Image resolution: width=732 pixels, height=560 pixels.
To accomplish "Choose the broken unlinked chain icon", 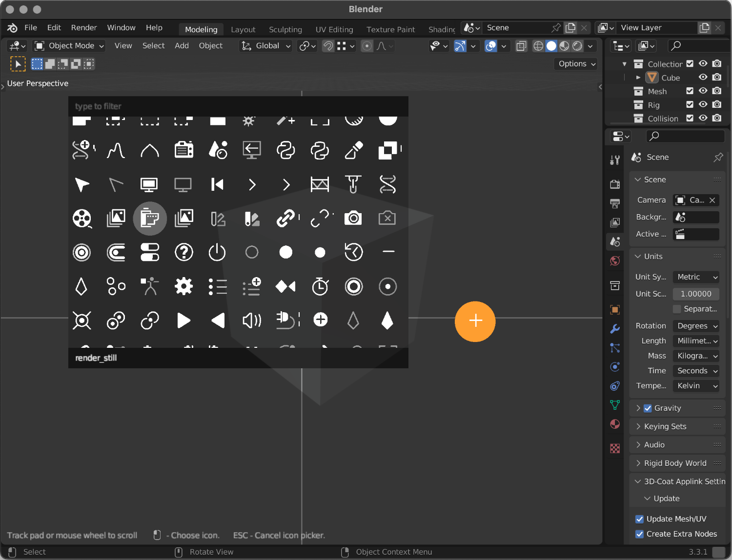I will (x=321, y=218).
